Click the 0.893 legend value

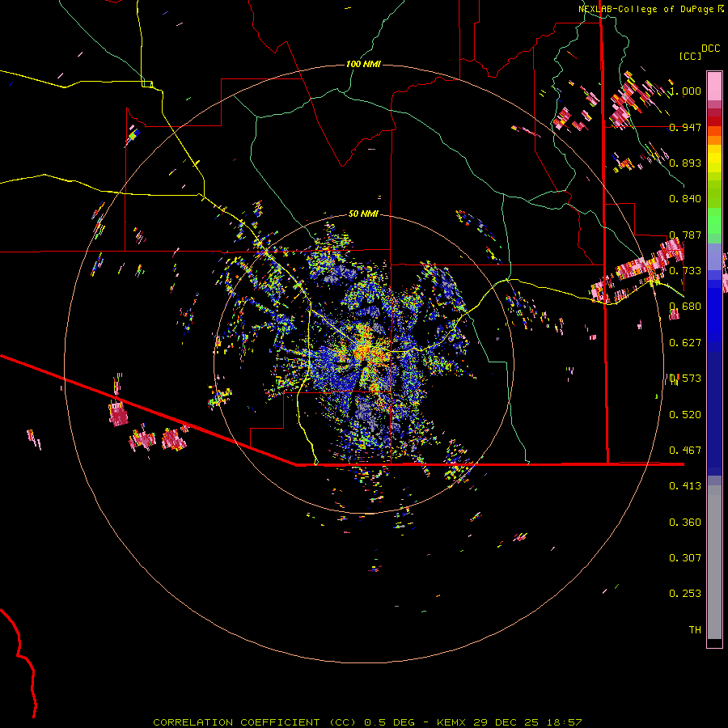[x=685, y=163]
